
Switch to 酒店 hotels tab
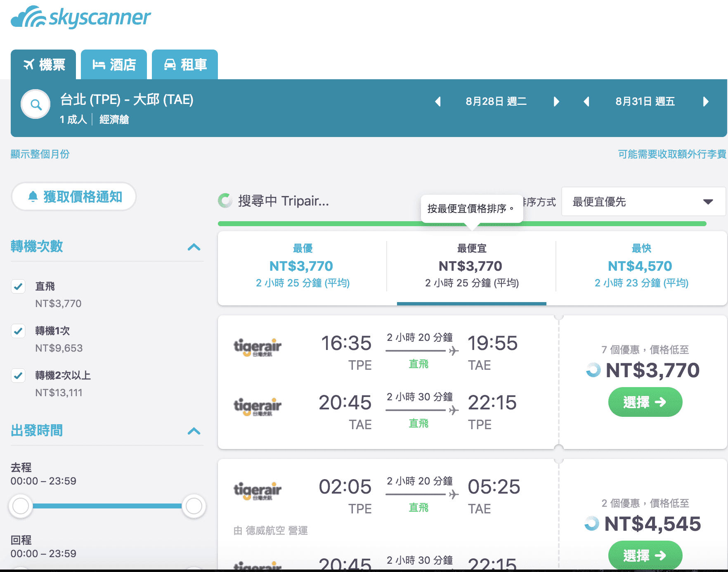114,64
